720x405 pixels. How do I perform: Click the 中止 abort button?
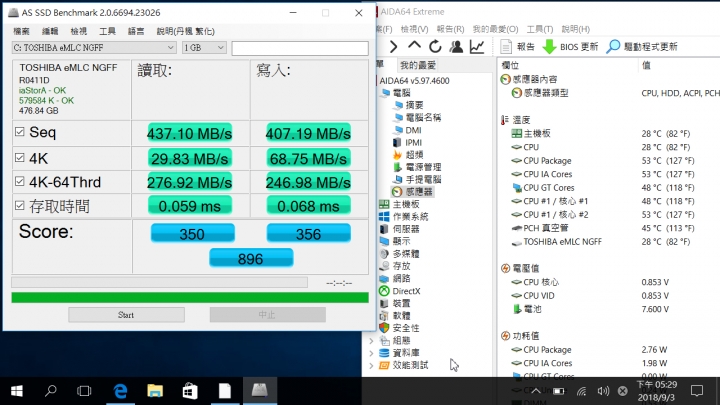[268, 315]
